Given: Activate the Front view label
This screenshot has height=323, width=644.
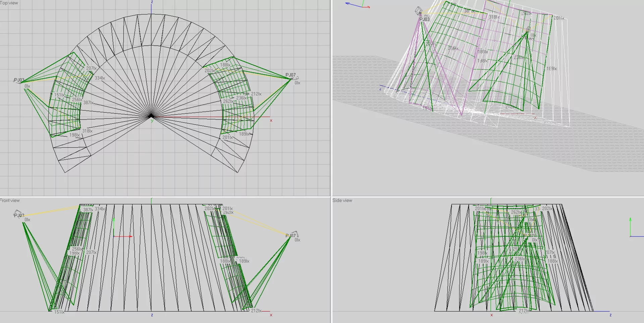Looking at the screenshot, I should (10, 200).
